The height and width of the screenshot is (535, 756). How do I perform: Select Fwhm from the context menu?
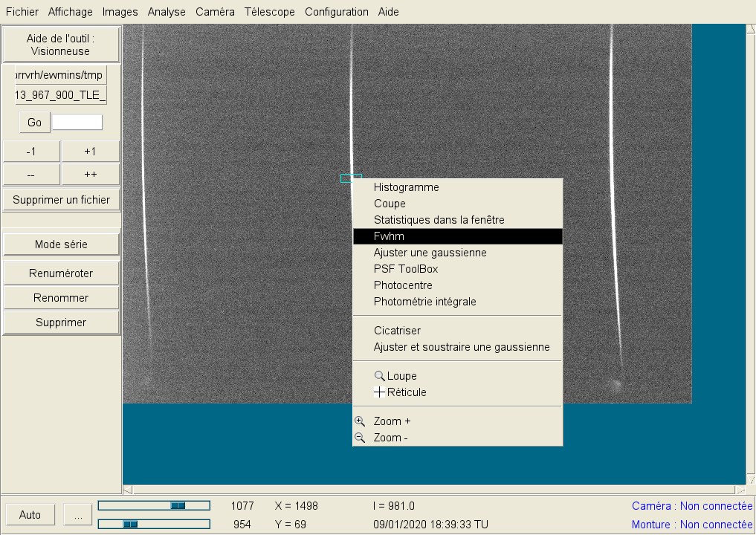coord(457,236)
